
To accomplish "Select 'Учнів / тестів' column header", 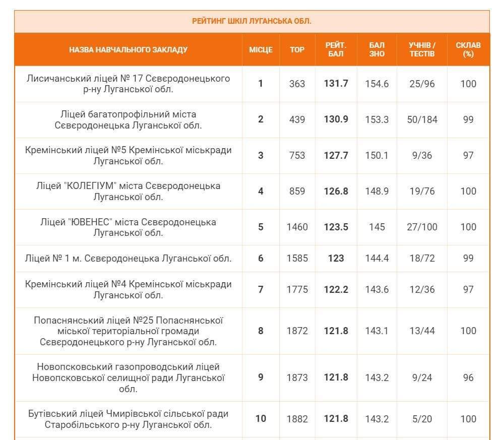I will 422,49.
